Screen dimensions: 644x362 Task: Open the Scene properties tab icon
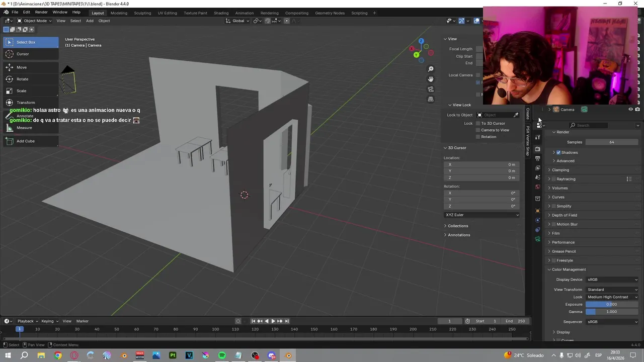point(538,177)
